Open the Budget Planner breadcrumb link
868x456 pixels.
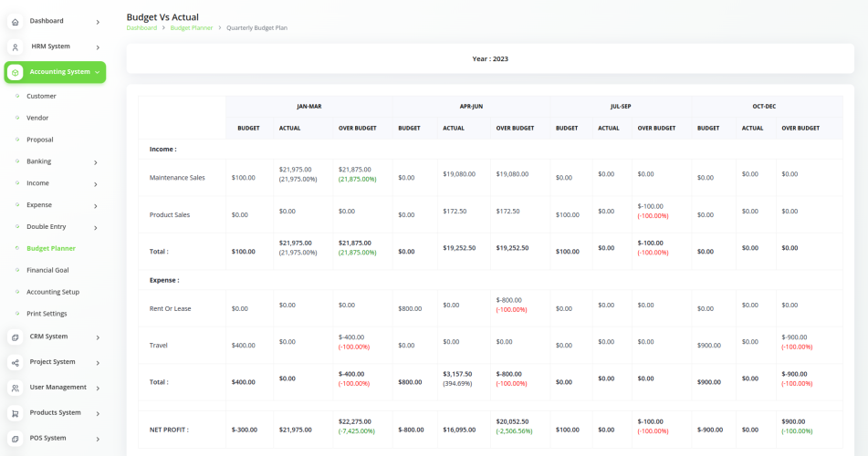192,27
